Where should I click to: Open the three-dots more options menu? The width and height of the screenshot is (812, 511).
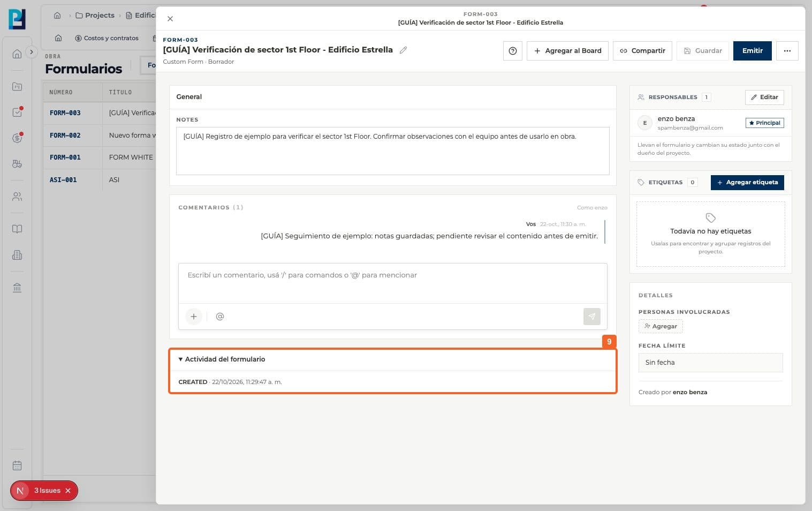tap(787, 51)
